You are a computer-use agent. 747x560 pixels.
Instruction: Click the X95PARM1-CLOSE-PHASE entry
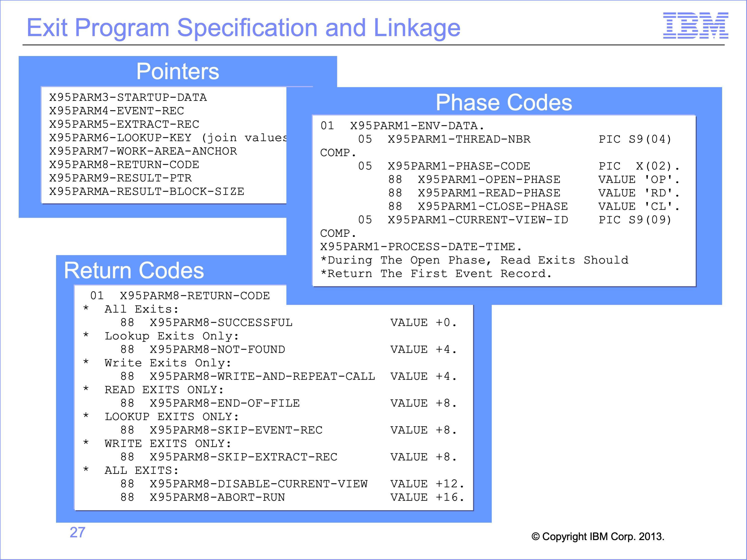pos(493,207)
